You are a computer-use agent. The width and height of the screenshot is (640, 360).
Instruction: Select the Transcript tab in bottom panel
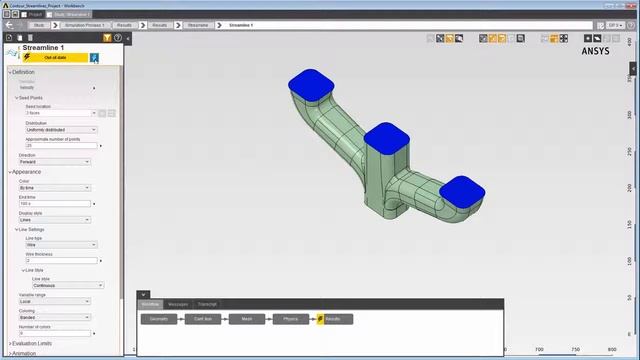(207, 304)
